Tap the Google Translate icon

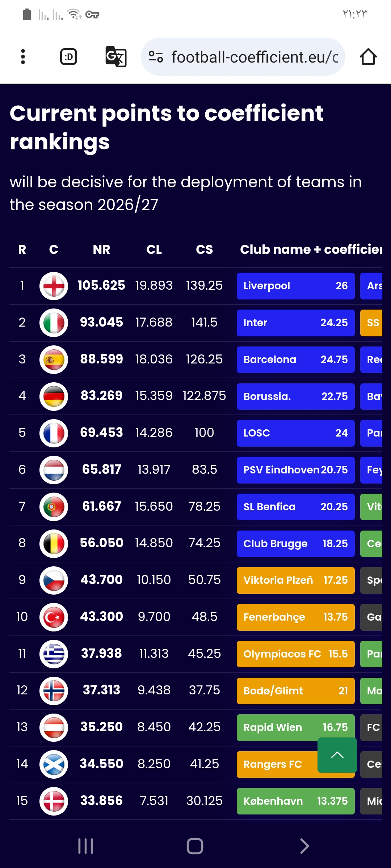pyautogui.click(x=116, y=57)
